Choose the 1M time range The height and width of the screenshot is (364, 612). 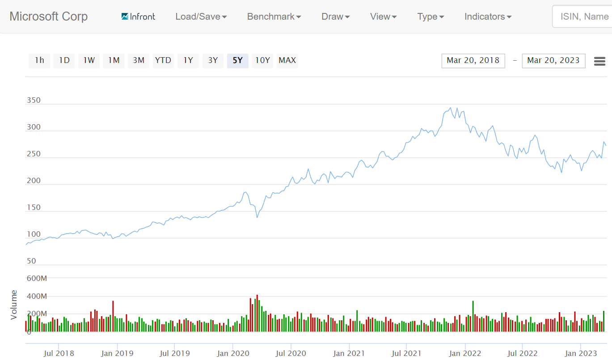point(114,60)
